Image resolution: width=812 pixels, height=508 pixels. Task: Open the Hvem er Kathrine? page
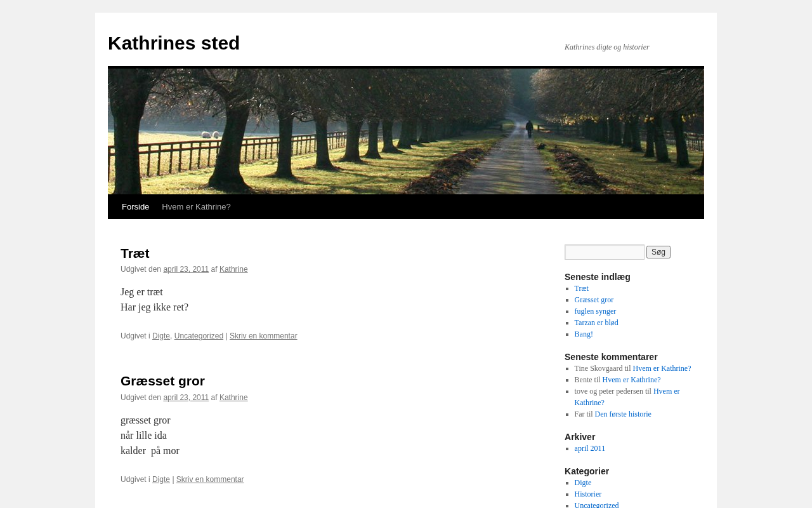[196, 207]
